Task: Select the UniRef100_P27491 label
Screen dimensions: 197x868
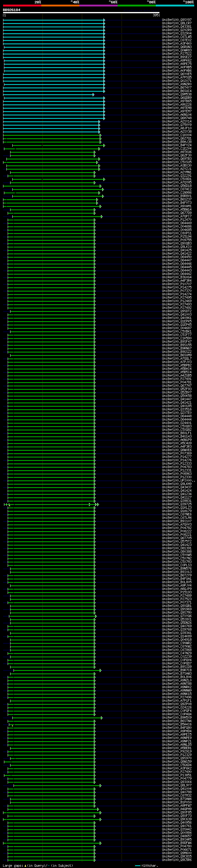Action: point(177,379)
